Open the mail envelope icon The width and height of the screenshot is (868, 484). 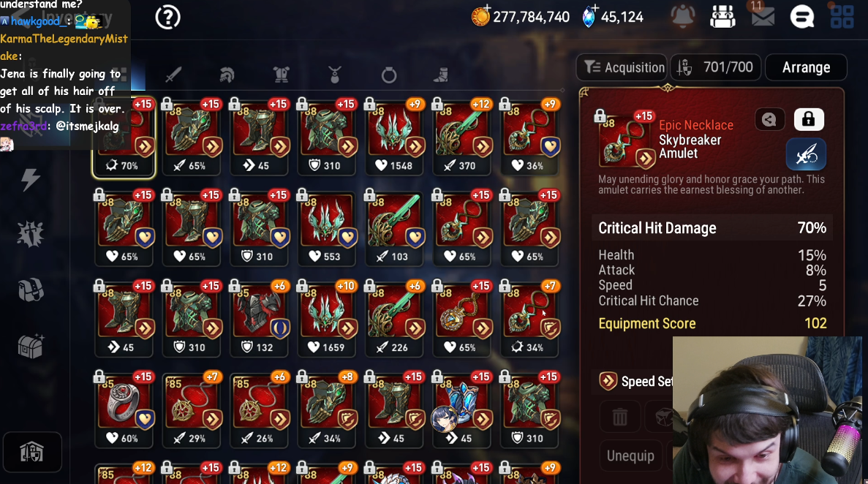click(762, 17)
